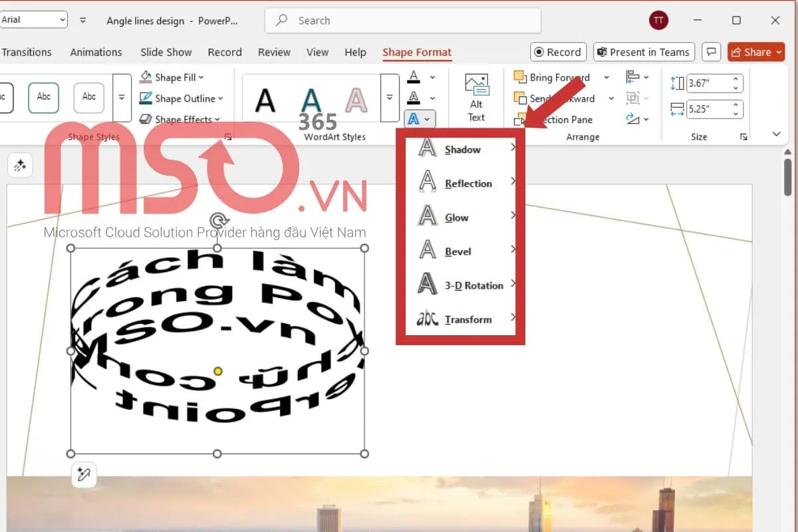
Task: Expand the WordArt Styles gallery
Action: pyautogui.click(x=389, y=98)
